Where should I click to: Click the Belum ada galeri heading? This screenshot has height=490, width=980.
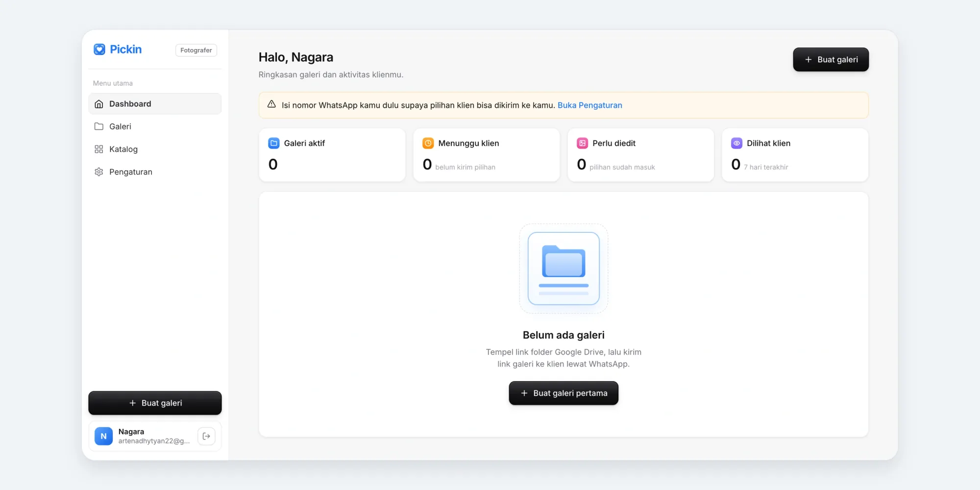[563, 335]
